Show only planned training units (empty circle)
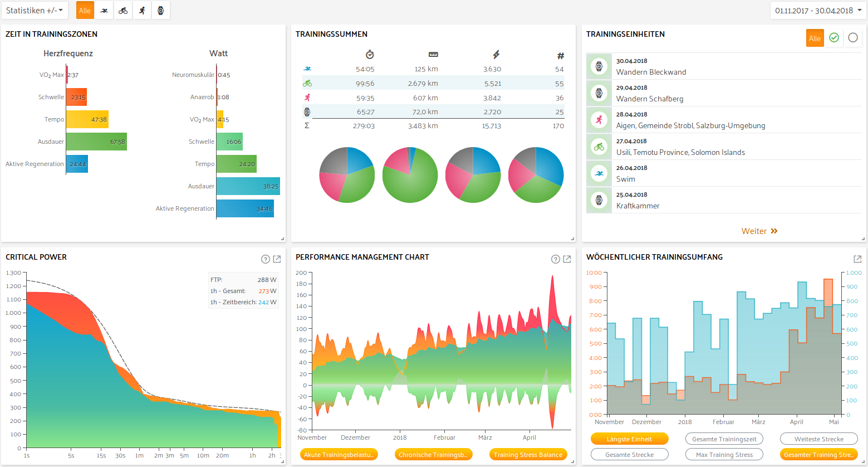Image resolution: width=868 pixels, height=467 pixels. coord(853,38)
